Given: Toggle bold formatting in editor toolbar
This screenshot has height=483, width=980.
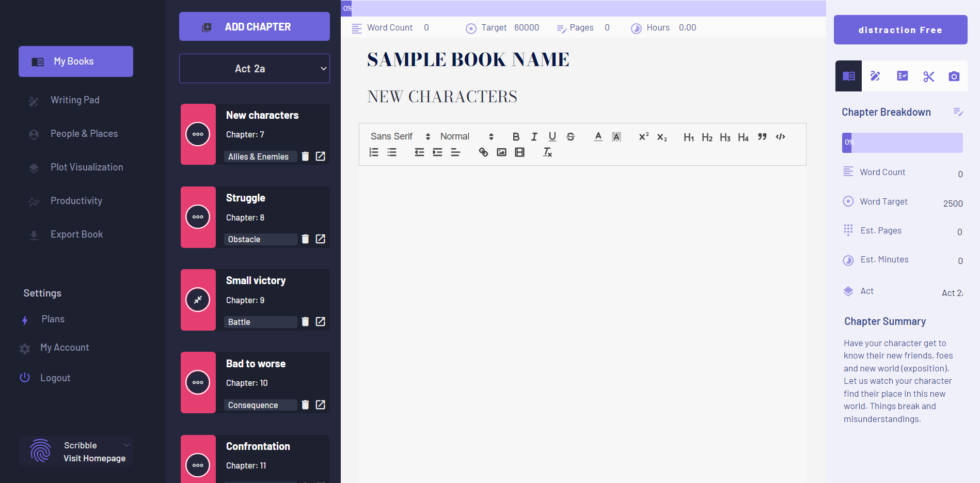Looking at the screenshot, I should pyautogui.click(x=516, y=137).
